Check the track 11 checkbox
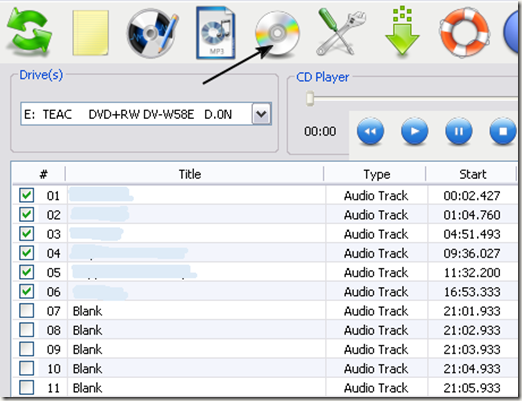The width and height of the screenshot is (522, 401). click(x=26, y=387)
